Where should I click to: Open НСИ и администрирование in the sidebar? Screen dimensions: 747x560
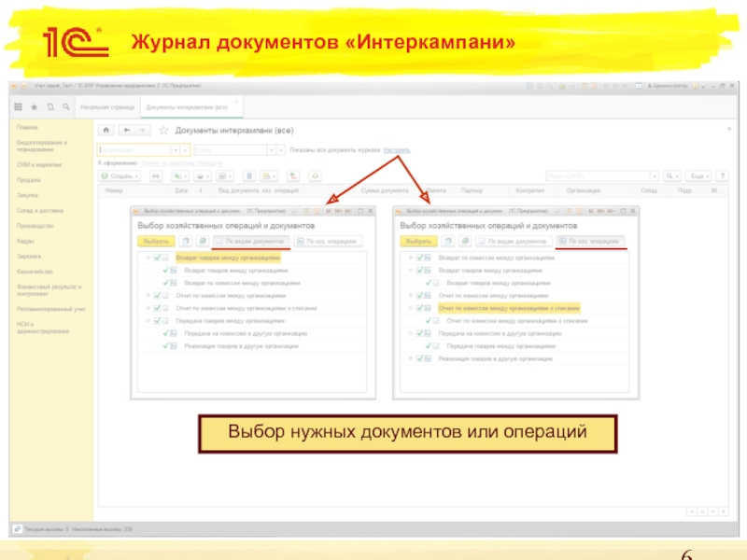tap(43, 328)
